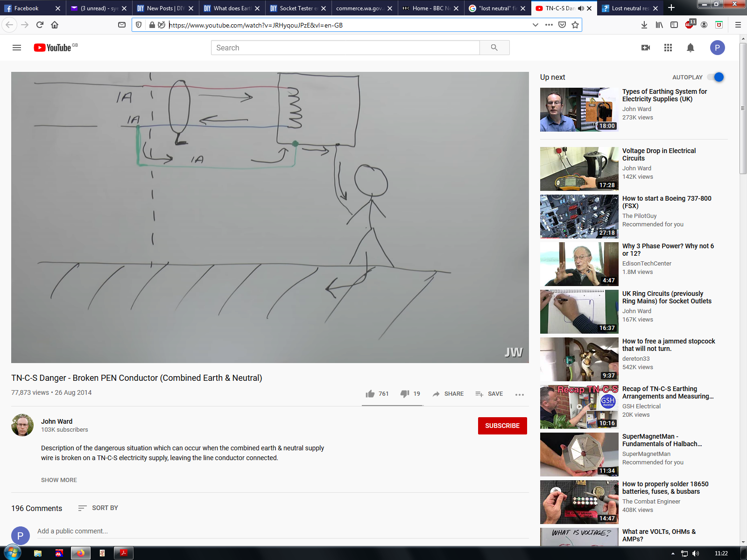Image resolution: width=747 pixels, height=560 pixels.
Task: Mute the audio playing tab icon
Action: tap(581, 8)
